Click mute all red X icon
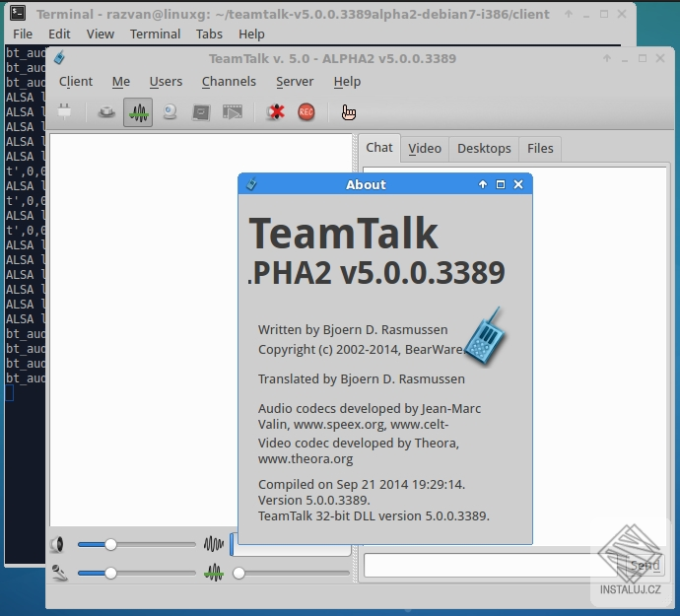The height and width of the screenshot is (616, 680). pyautogui.click(x=275, y=112)
